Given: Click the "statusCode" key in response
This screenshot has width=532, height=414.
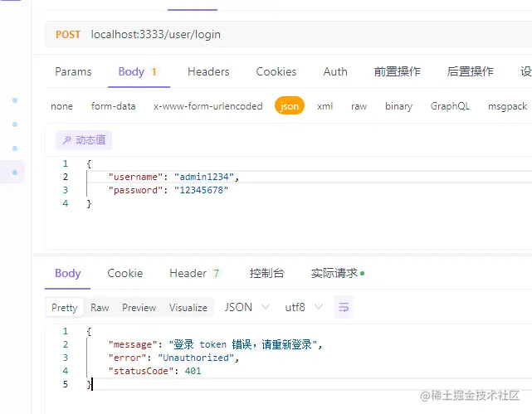Looking at the screenshot, I should pyautogui.click(x=141, y=371).
